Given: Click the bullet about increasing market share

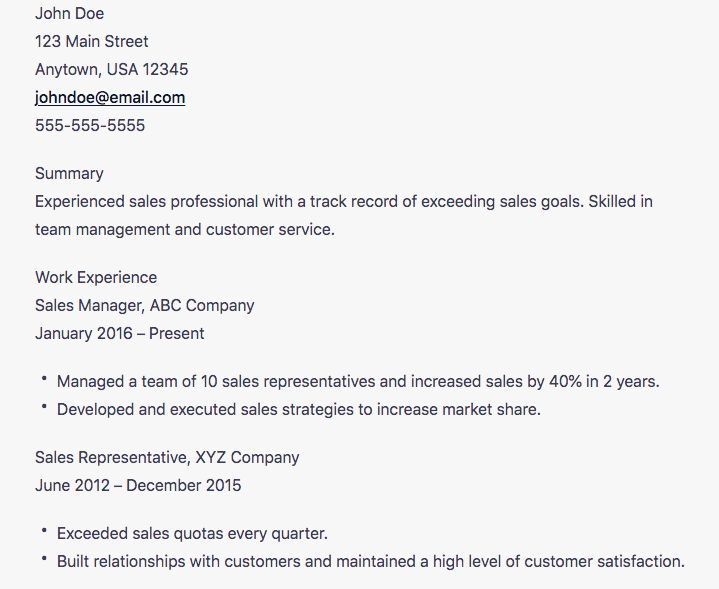Looking at the screenshot, I should tap(298, 409).
